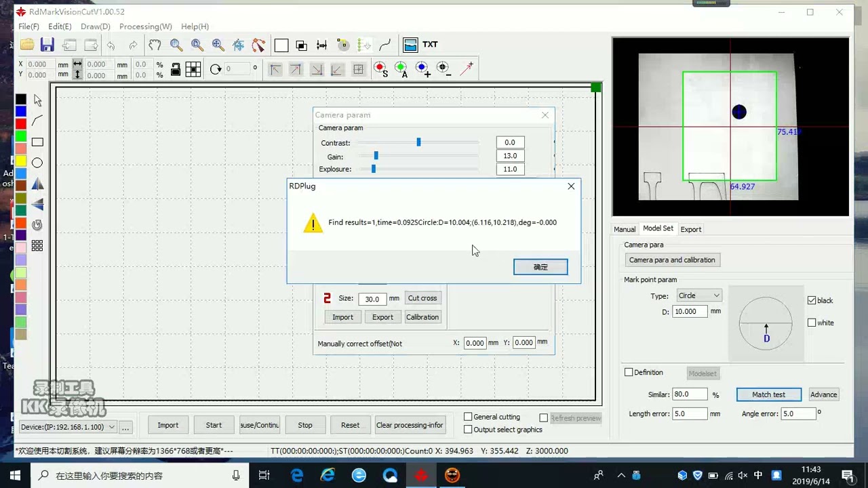This screenshot has height=488, width=868.
Task: Switch to the Manual tab
Action: point(625,229)
